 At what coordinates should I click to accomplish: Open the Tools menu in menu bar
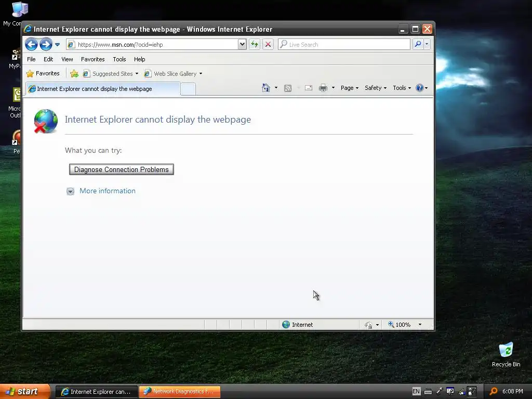[119, 59]
